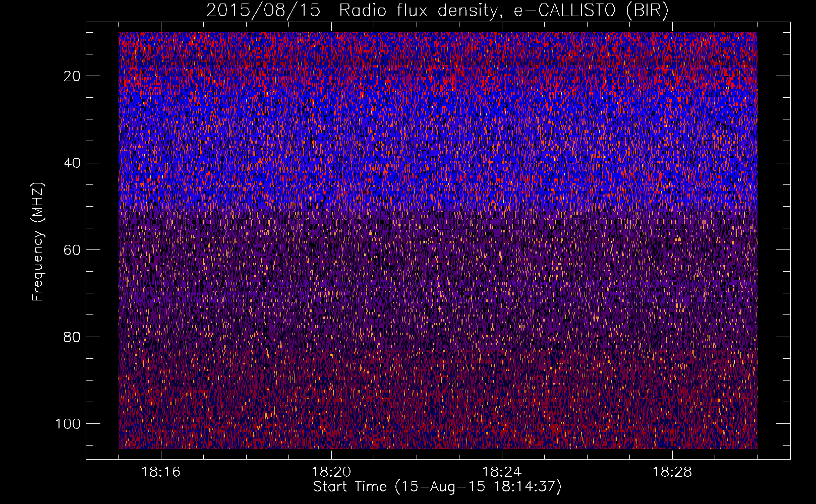This screenshot has width=816, height=504.
Task: Click the '18:24' time tick label
Action: tap(502, 472)
